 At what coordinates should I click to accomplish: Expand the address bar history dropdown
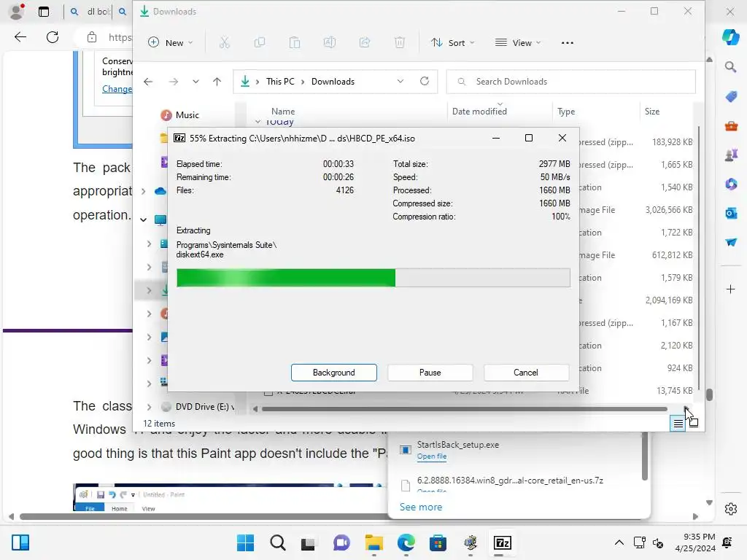(x=400, y=82)
